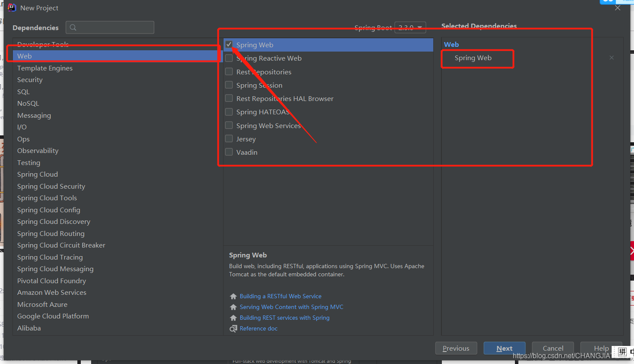This screenshot has height=364, width=634.
Task: Check the Spring Reactive Web checkbox
Action: (229, 58)
